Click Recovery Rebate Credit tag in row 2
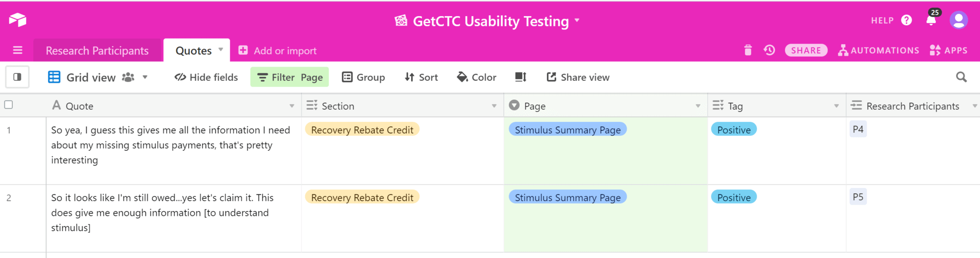The image size is (980, 258). [x=362, y=197]
